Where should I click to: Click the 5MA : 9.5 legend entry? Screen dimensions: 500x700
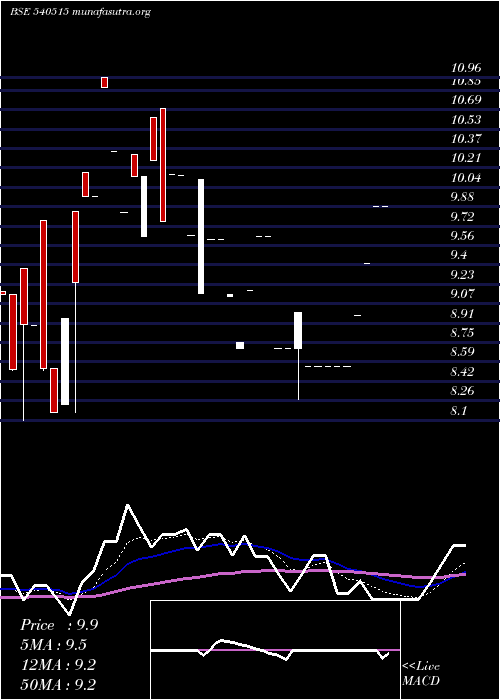click(x=54, y=645)
